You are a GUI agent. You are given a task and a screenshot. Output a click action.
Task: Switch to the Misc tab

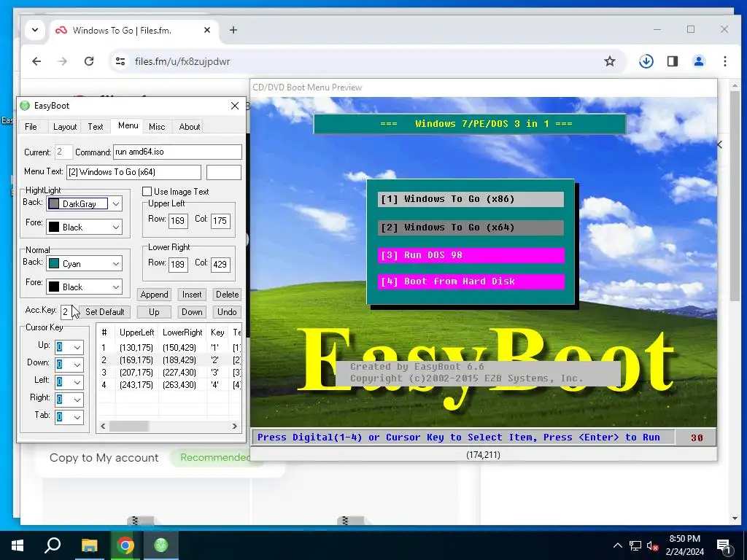tap(157, 127)
